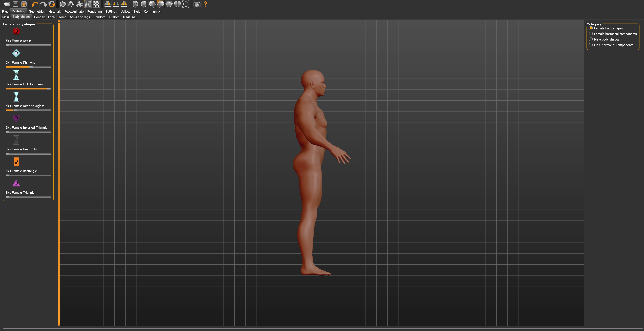Switch to front face view icon

pyautogui.click(x=135, y=4)
